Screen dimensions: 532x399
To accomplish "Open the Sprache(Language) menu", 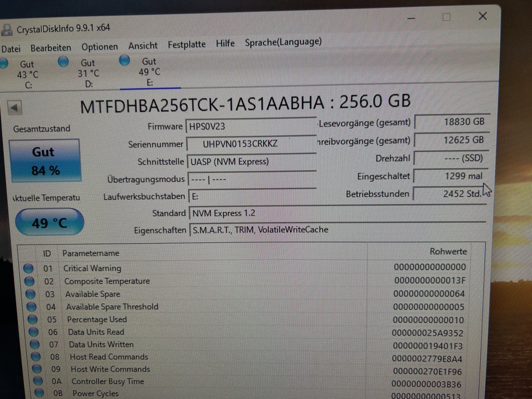I will click(283, 42).
